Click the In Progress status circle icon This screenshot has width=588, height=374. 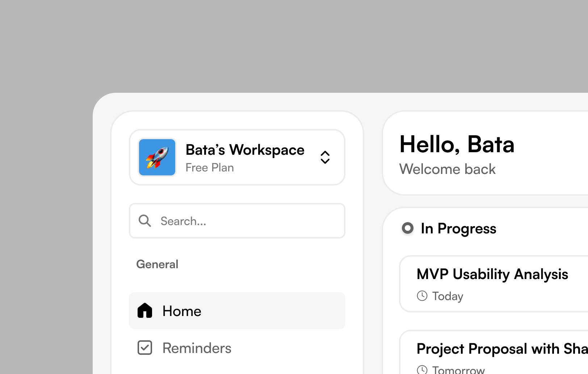point(408,228)
